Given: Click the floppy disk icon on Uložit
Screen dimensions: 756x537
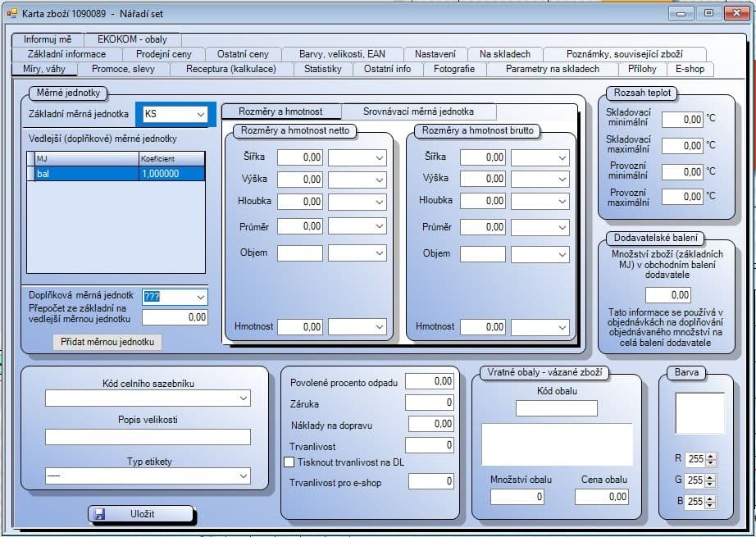Looking at the screenshot, I should [100, 514].
